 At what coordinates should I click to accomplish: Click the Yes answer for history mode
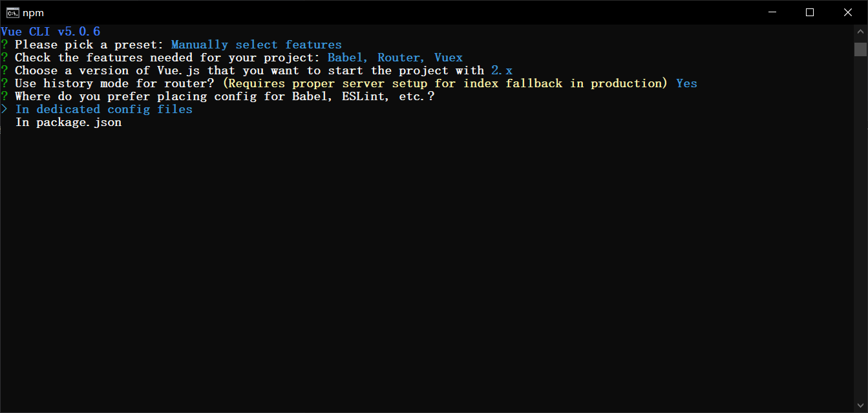[x=686, y=83]
